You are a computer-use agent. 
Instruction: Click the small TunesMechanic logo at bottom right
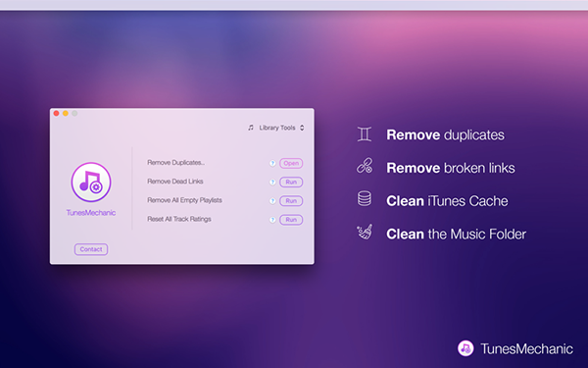pyautogui.click(x=465, y=348)
